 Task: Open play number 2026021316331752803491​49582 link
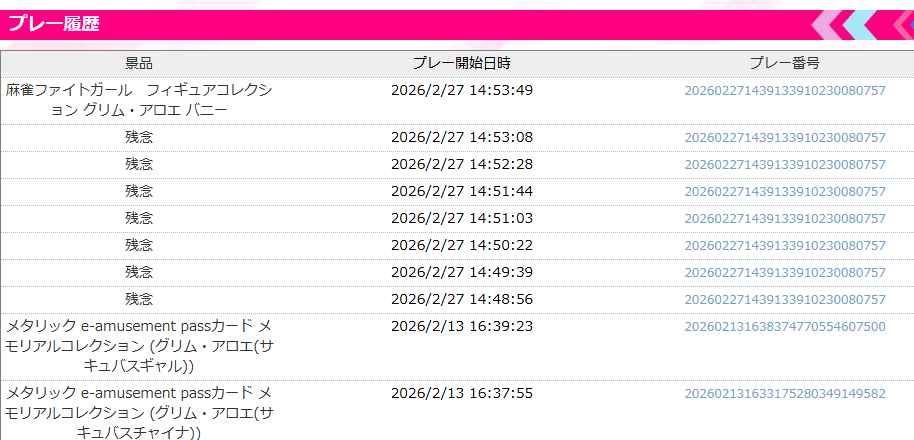pyautogui.click(x=784, y=393)
